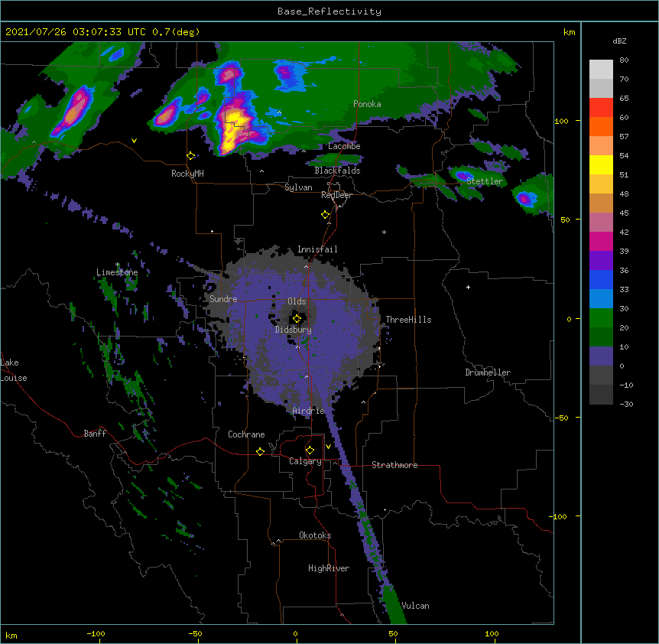Click the slate-purple 10 dBZ legend swatch
659x644 pixels.
(x=601, y=356)
